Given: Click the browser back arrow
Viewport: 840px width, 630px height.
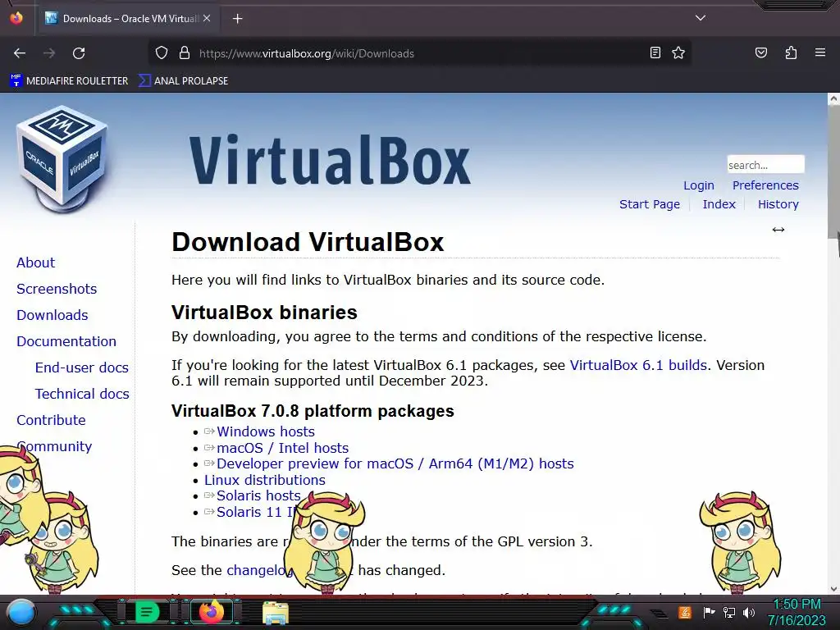Looking at the screenshot, I should click(x=20, y=53).
